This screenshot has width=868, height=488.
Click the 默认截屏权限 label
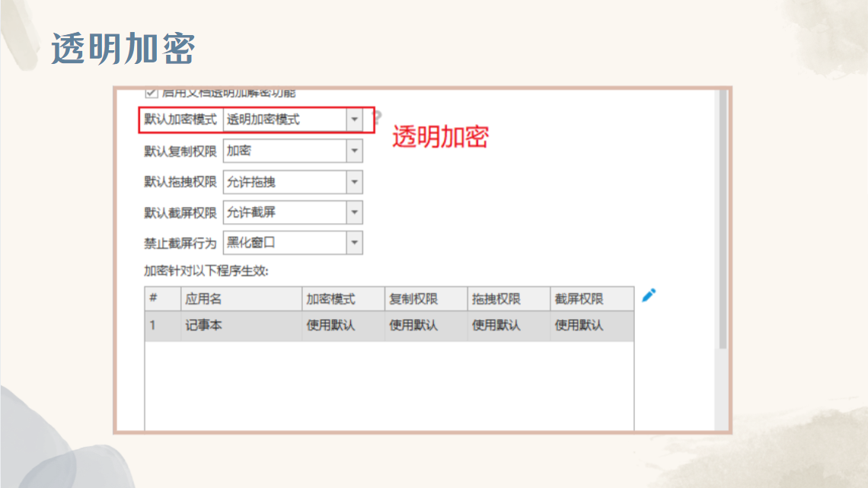tap(180, 213)
